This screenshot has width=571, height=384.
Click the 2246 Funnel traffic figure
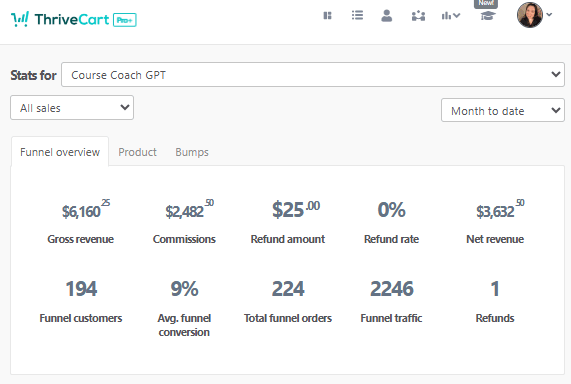click(391, 289)
